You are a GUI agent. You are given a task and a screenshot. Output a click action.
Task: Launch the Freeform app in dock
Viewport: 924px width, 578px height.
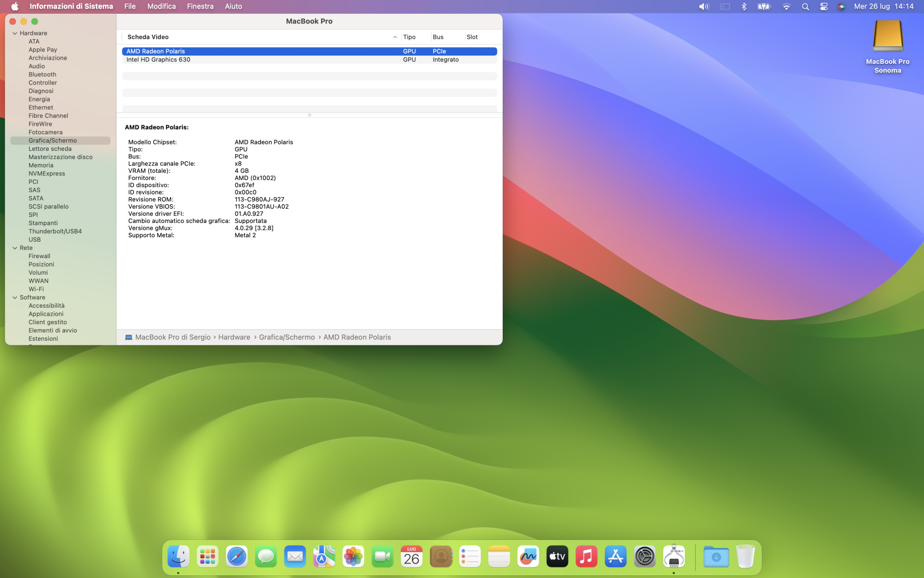[528, 556]
